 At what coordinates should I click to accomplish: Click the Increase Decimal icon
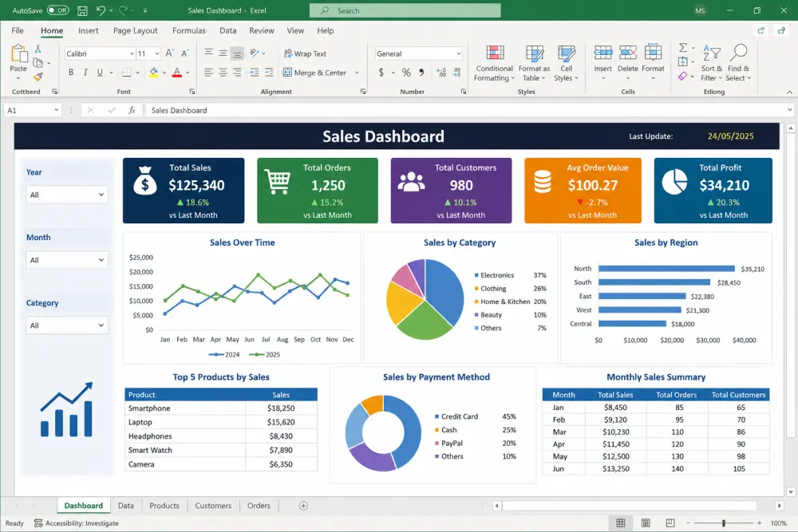441,73
